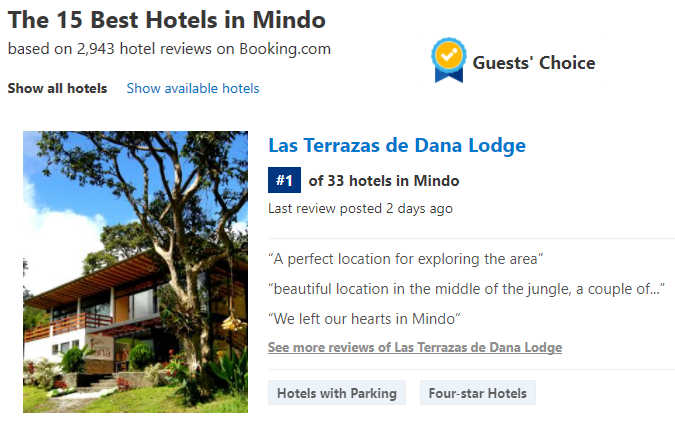Open the "A perfect location for exploring" review
This screenshot has height=438, width=675.
[x=406, y=259]
